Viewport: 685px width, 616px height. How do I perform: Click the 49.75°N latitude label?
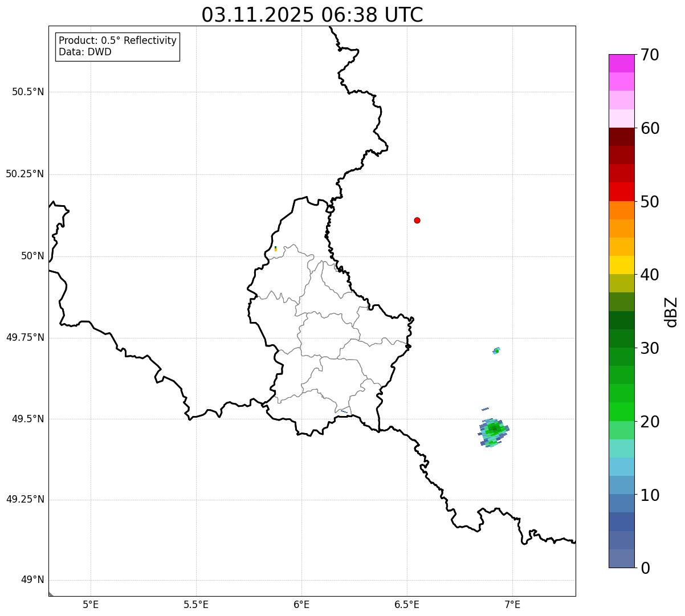point(25,337)
